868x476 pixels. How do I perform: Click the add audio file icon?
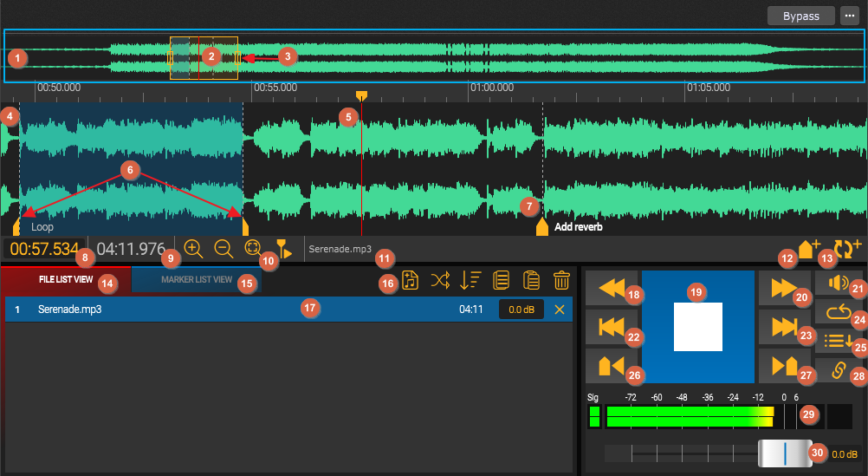coord(411,280)
